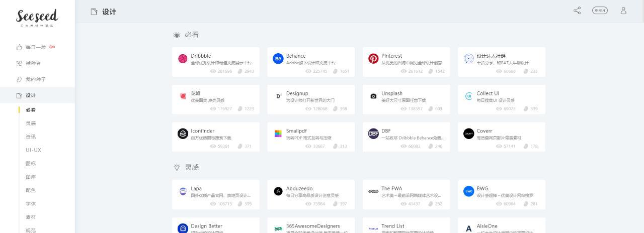
Task: Click the view count 128068 on Designup
Action: coord(320,109)
